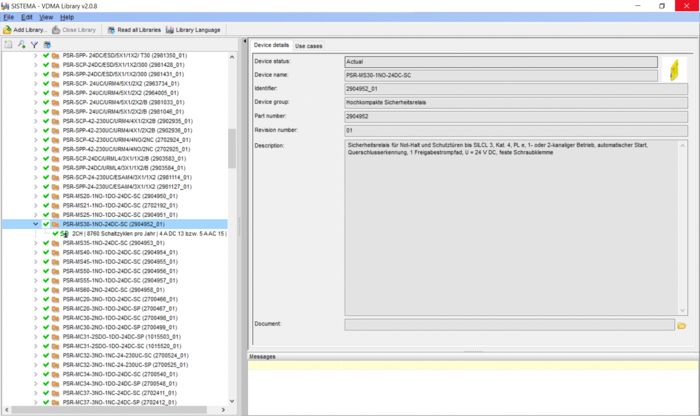Select the Device details tab
This screenshot has height=416, width=700.
point(271,45)
